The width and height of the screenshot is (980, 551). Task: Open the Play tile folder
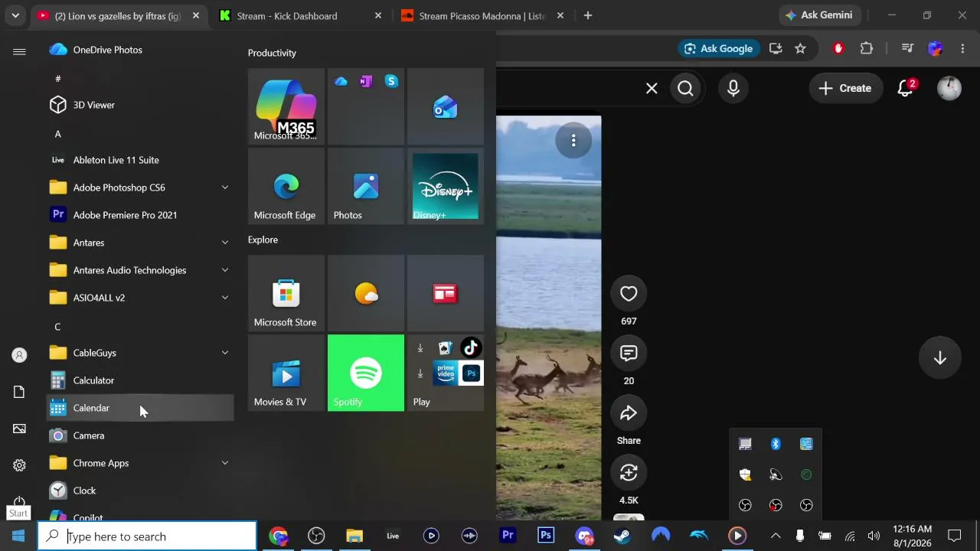pos(446,373)
